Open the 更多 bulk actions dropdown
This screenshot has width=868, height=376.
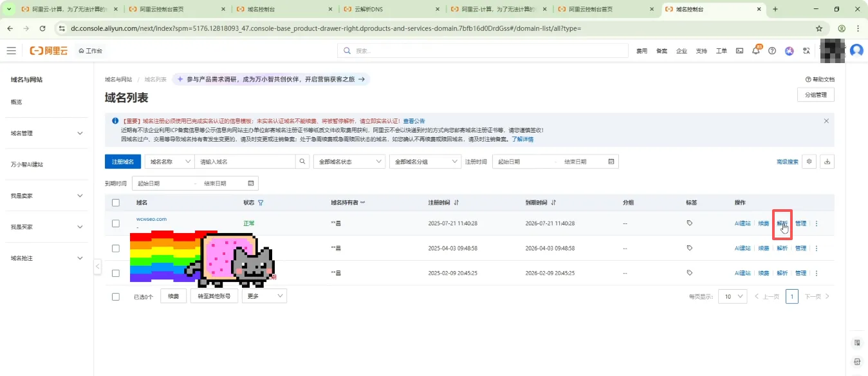coord(264,296)
